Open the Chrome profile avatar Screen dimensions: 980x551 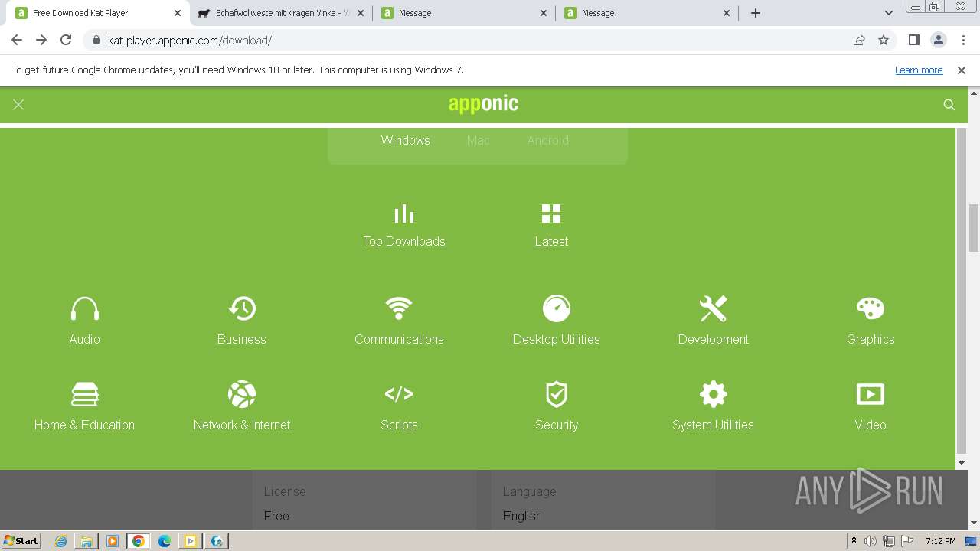[x=939, y=40]
